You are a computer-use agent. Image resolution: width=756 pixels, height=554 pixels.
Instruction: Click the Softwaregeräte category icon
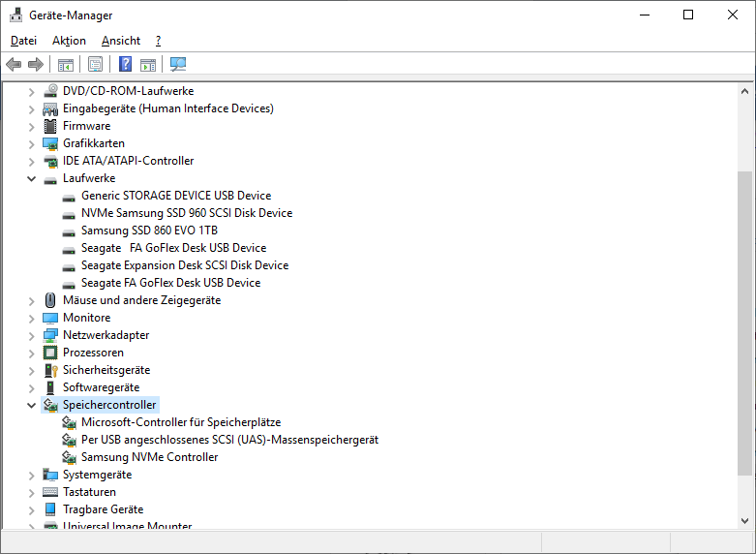[50, 387]
